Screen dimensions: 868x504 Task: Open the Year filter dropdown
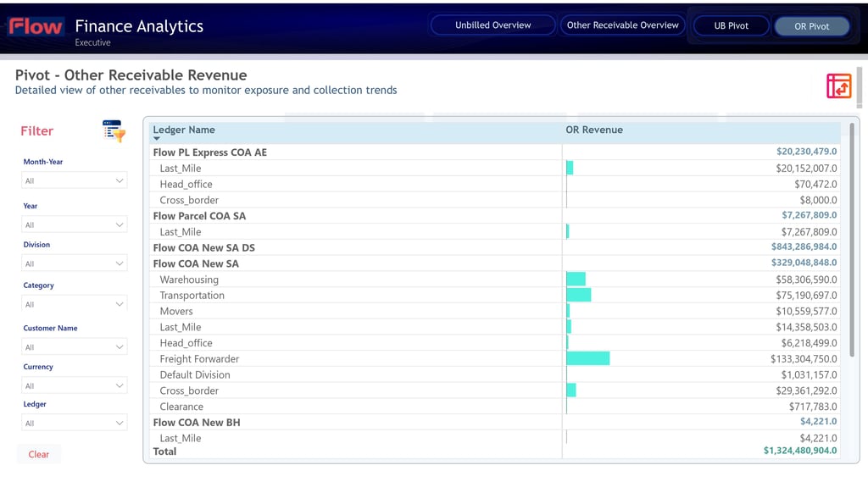75,224
